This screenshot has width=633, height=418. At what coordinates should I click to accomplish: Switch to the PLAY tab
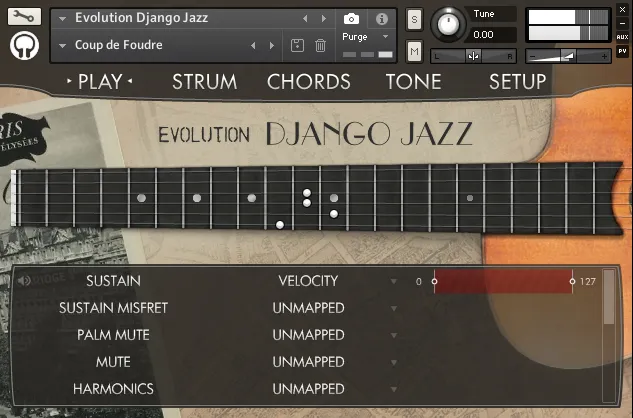[x=100, y=82]
